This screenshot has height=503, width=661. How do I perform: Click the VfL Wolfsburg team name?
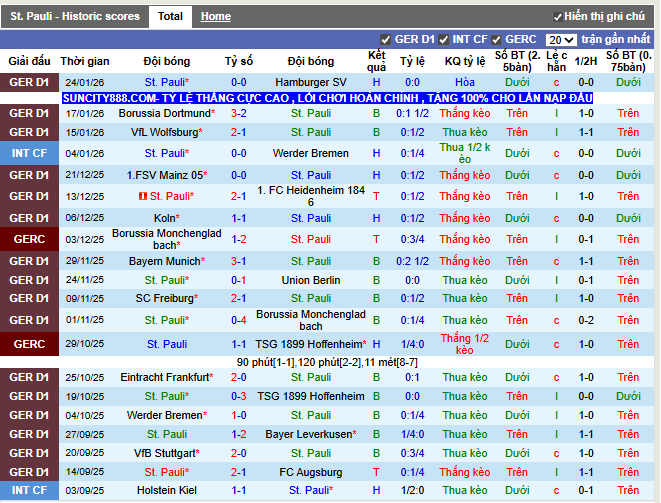[x=164, y=132]
